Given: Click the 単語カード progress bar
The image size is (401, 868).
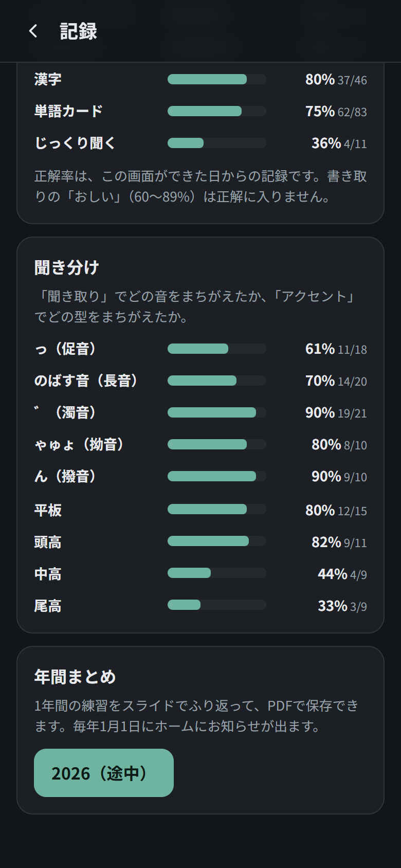Looking at the screenshot, I should (216, 111).
